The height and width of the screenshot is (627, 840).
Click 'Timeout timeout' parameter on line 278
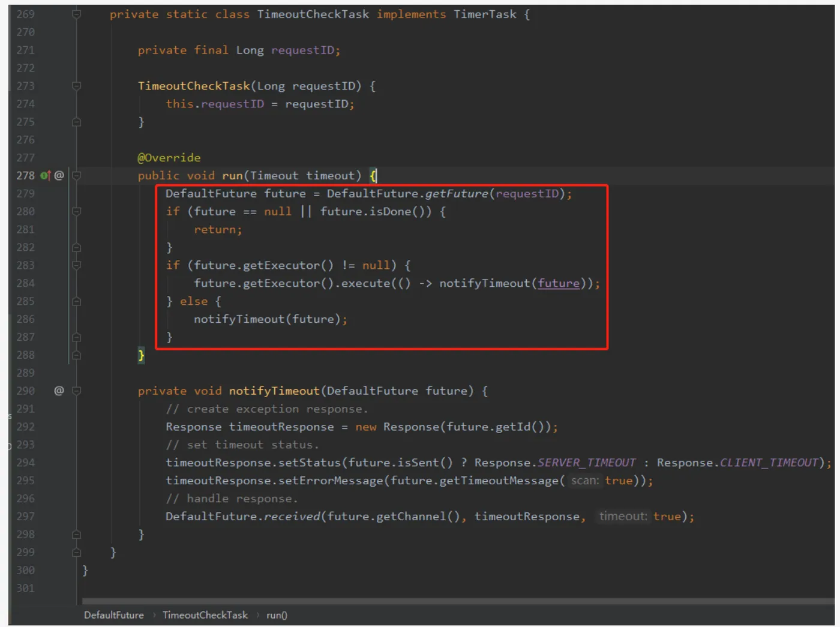[302, 176]
